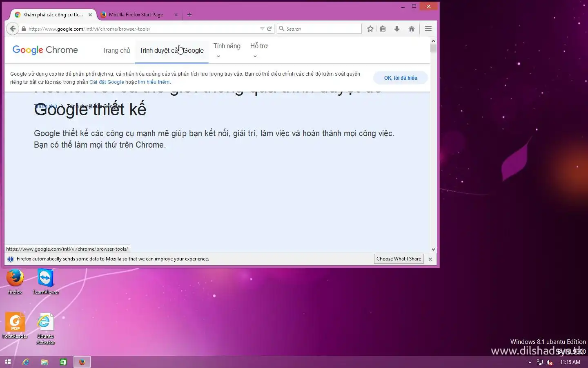588x368 pixels.
Task: Click the info icon in notification bar
Action: coord(11,259)
